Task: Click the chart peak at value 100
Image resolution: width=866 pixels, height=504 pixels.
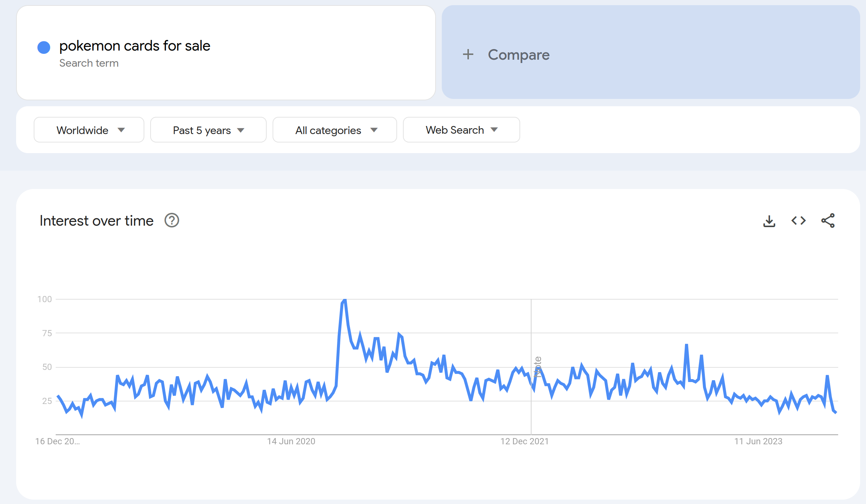Action: 344,300
